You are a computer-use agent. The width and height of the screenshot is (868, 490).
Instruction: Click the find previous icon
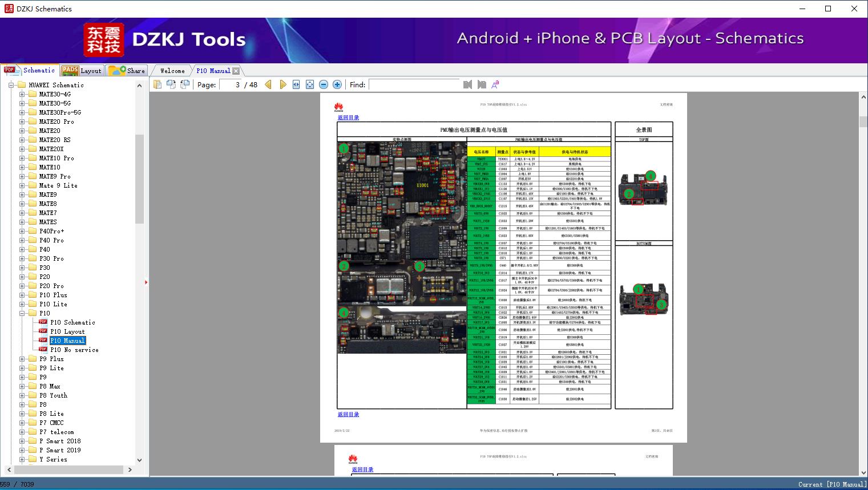468,84
